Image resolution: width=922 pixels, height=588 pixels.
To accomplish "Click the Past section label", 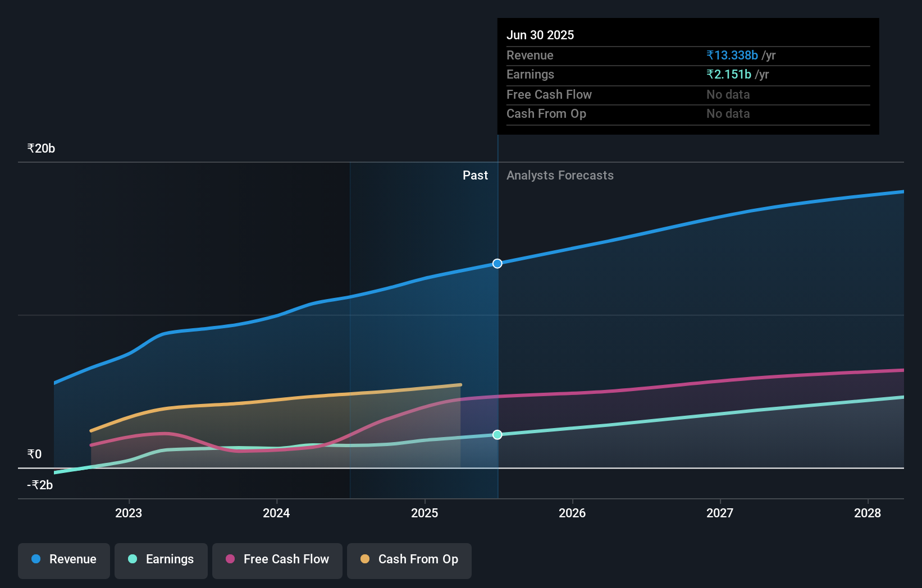I will [x=475, y=176].
